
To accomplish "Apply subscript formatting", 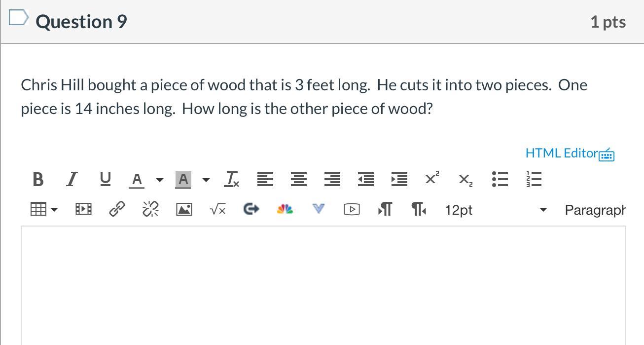I will (466, 181).
